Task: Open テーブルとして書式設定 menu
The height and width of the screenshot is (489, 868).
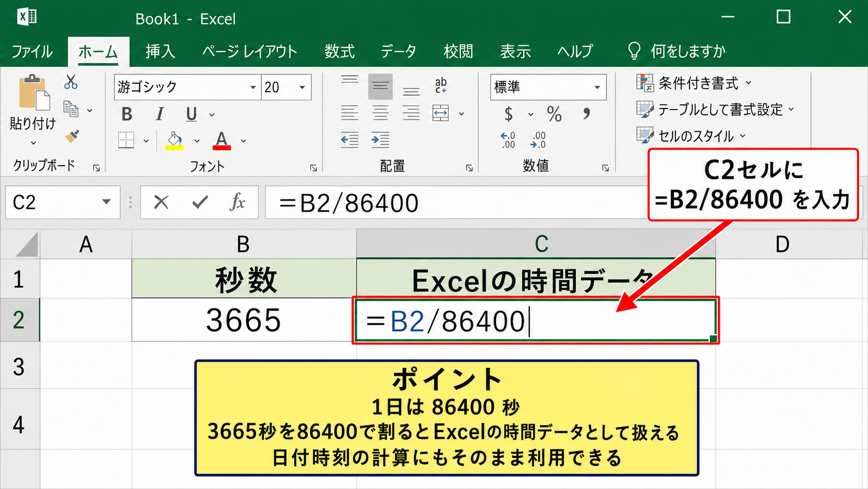Action: click(715, 110)
